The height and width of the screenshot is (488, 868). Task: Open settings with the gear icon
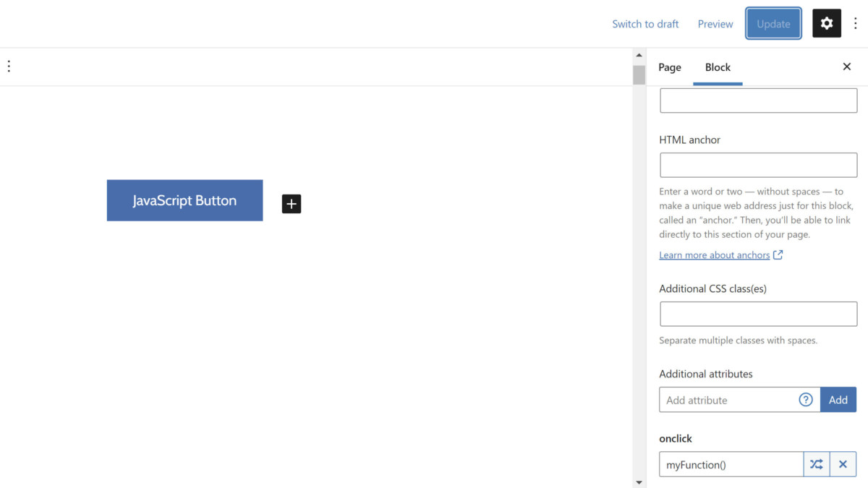(827, 24)
